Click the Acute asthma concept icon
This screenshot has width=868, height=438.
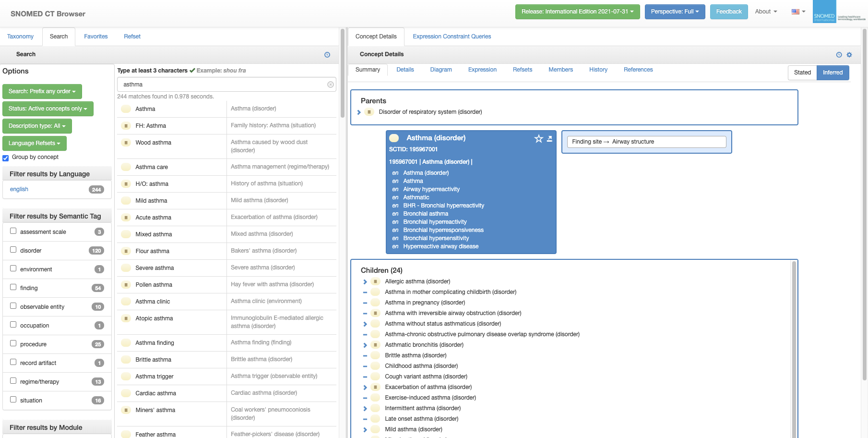(126, 218)
